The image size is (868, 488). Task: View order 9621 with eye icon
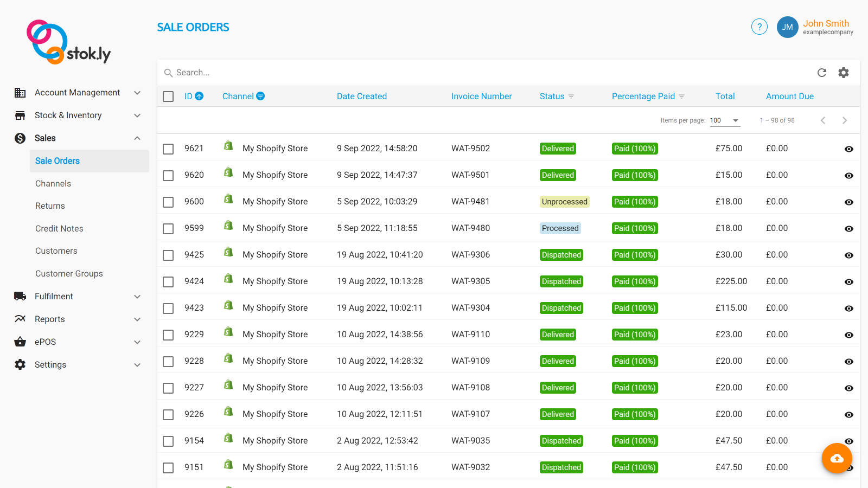[849, 149]
